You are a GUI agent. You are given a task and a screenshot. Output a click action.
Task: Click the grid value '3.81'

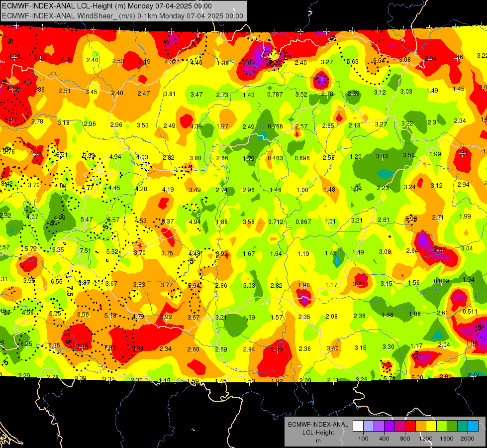point(170,94)
